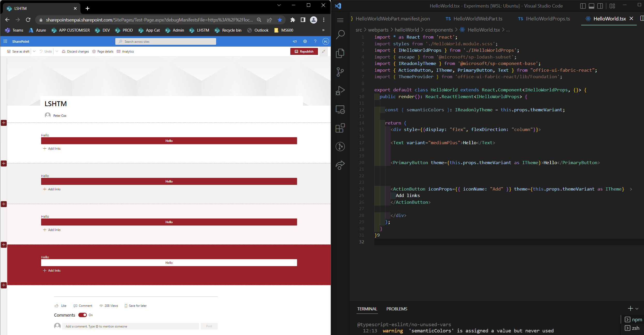Open Source Control in VS Code sidebar
The width and height of the screenshot is (644, 335).
click(340, 72)
